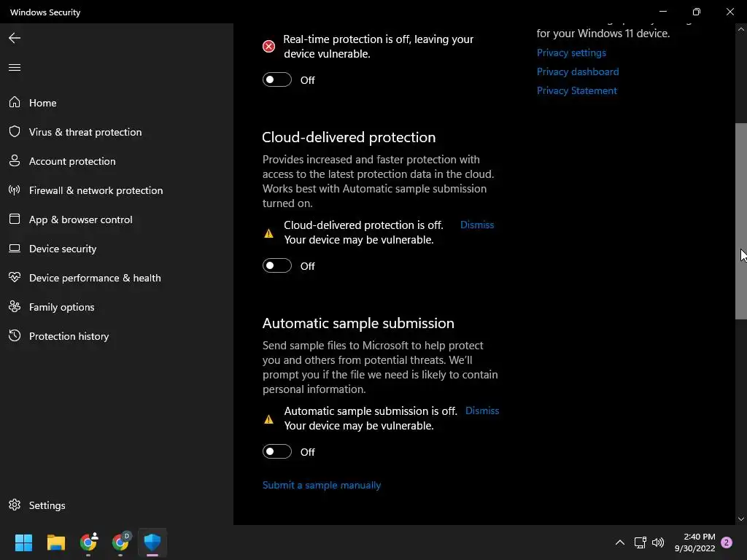Turn on Real-time protection toggle
The height and width of the screenshot is (560, 747).
point(277,79)
